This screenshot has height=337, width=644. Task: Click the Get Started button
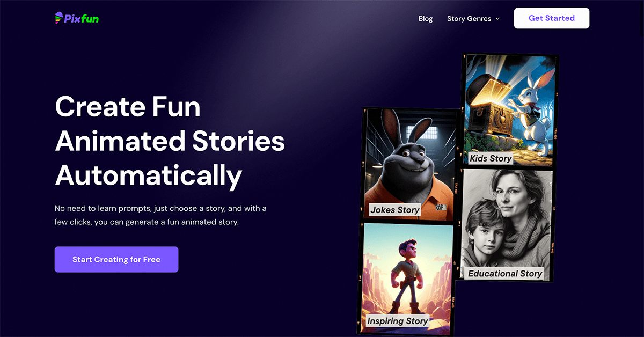[552, 18]
